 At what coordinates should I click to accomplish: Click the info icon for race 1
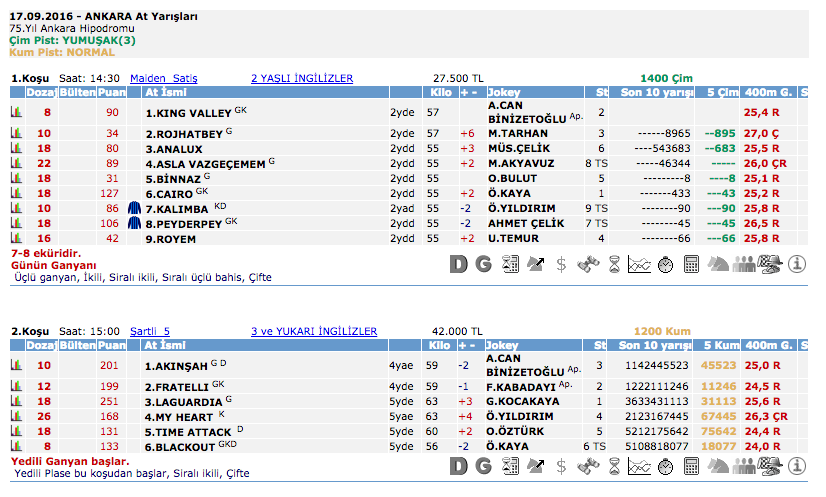click(797, 264)
